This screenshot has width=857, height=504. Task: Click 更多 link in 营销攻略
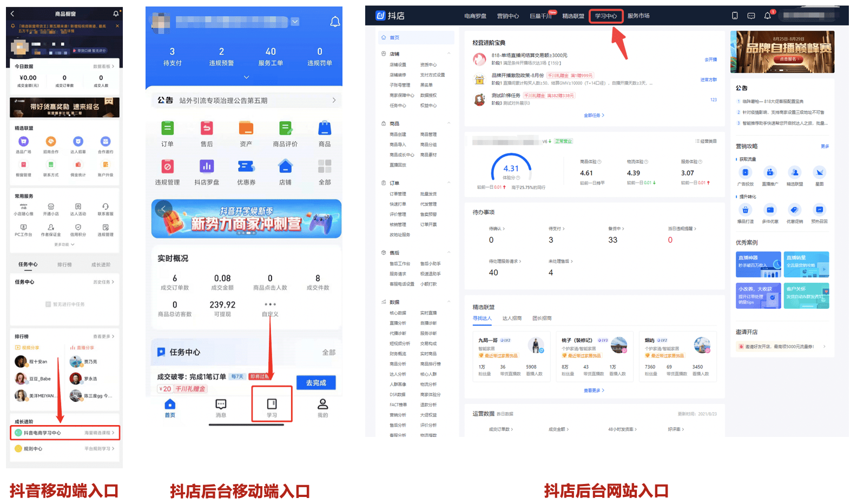[825, 146]
